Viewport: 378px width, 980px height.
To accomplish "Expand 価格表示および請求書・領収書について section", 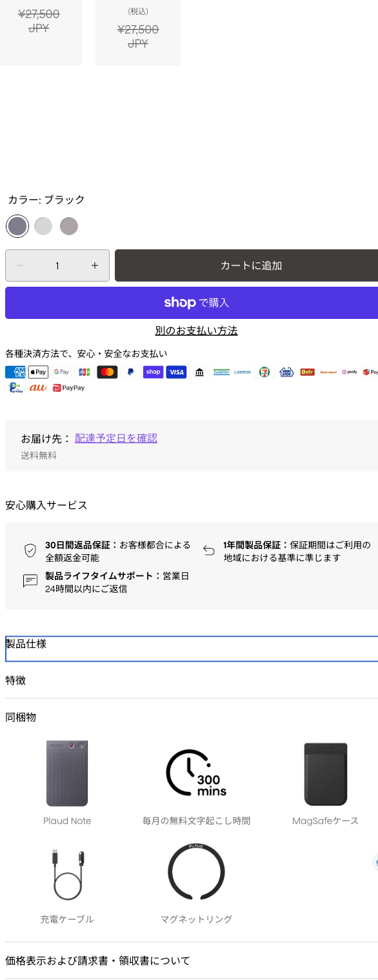I will coord(192,961).
